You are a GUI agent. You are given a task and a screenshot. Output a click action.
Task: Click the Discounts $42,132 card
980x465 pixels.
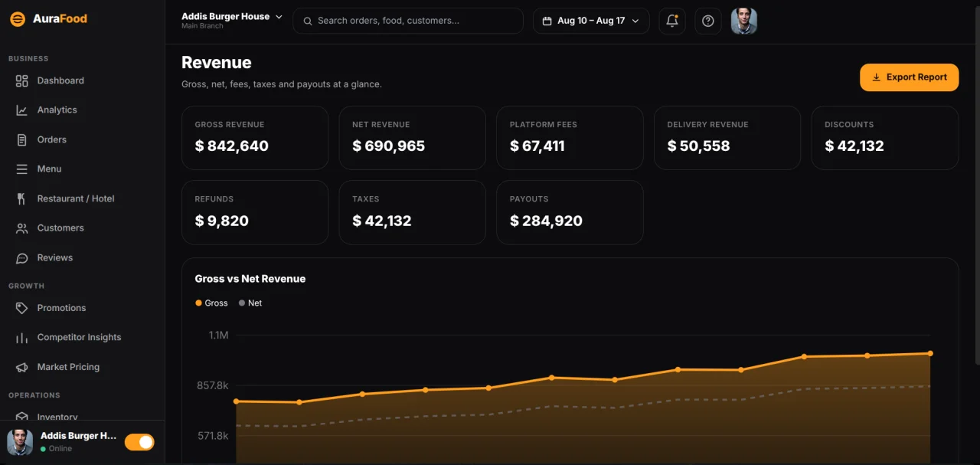coord(885,138)
